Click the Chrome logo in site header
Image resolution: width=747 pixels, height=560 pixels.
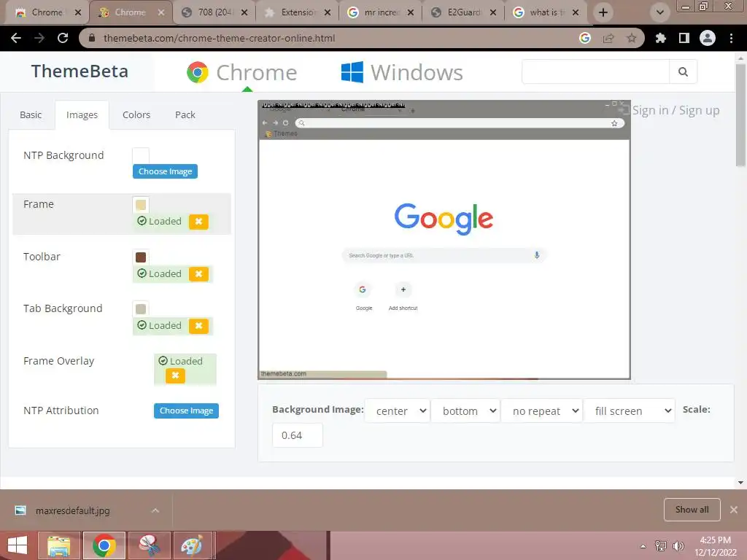click(197, 72)
